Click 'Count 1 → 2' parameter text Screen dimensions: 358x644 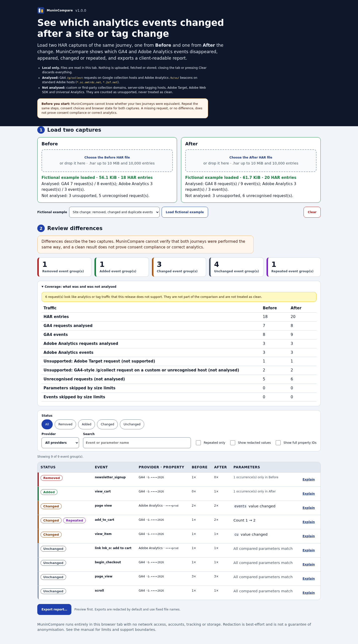[x=244, y=521]
